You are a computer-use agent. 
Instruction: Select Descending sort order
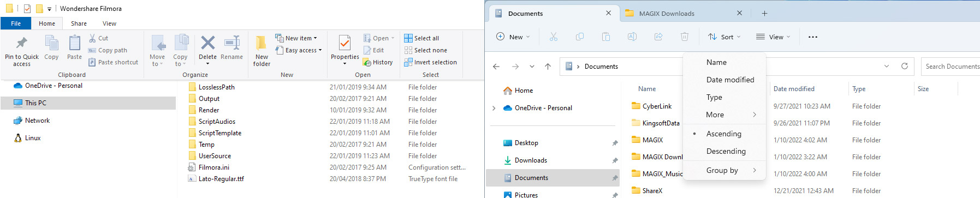(724, 151)
